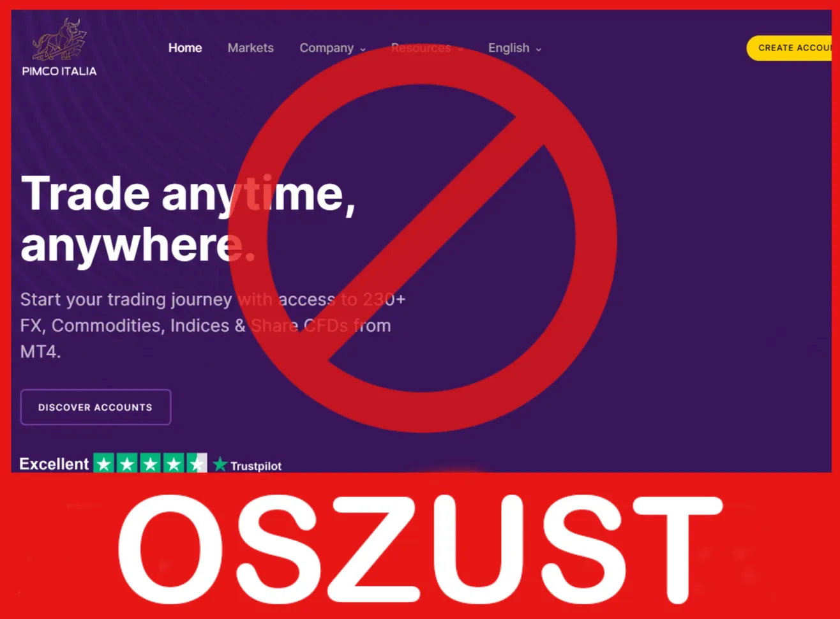Expand the Resources dropdown menu

pyautogui.click(x=426, y=48)
